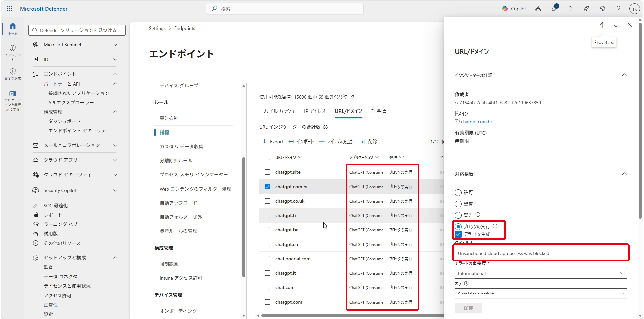Collapse the インジケーターの詳細 section
Screen dimensions: 644x319
point(624,75)
